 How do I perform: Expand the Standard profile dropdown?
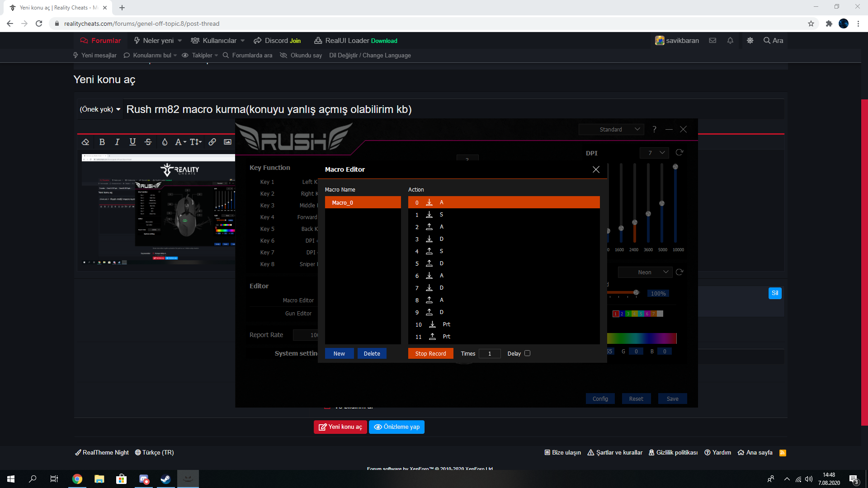pos(611,130)
